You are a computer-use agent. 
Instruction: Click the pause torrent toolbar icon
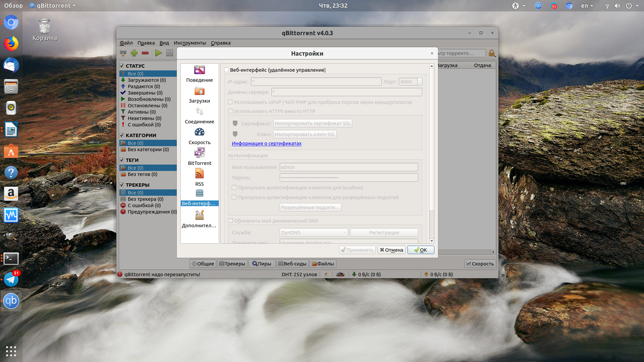170,53
